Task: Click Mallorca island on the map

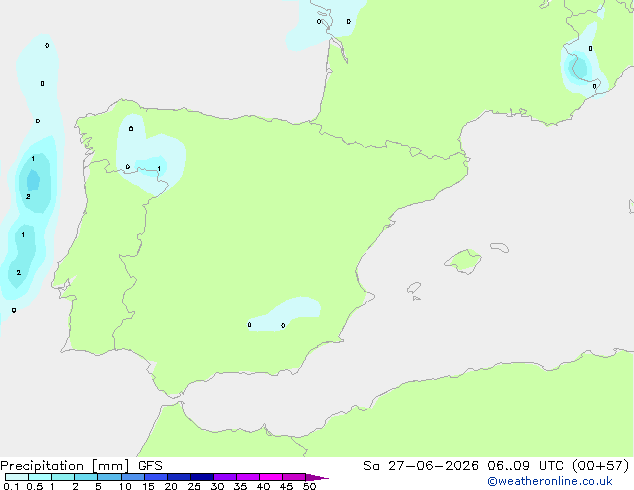Action: (x=464, y=261)
